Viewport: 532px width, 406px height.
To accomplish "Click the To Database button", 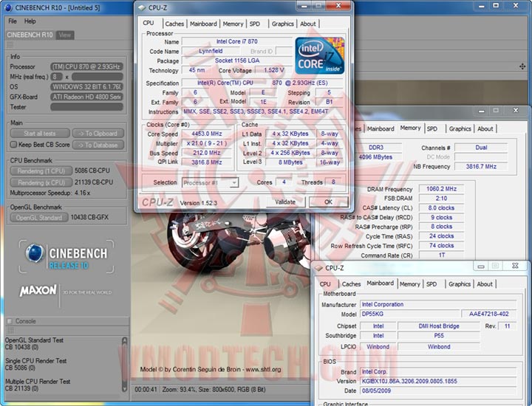I will [98, 145].
